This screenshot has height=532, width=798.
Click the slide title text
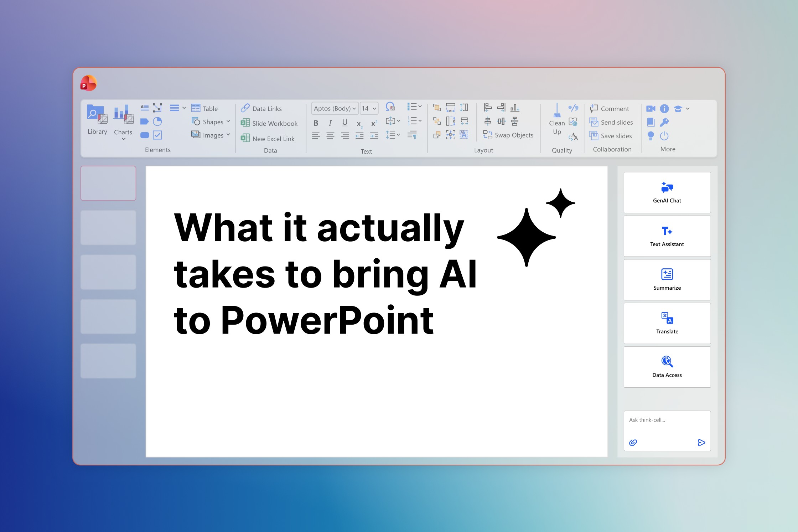click(x=325, y=273)
